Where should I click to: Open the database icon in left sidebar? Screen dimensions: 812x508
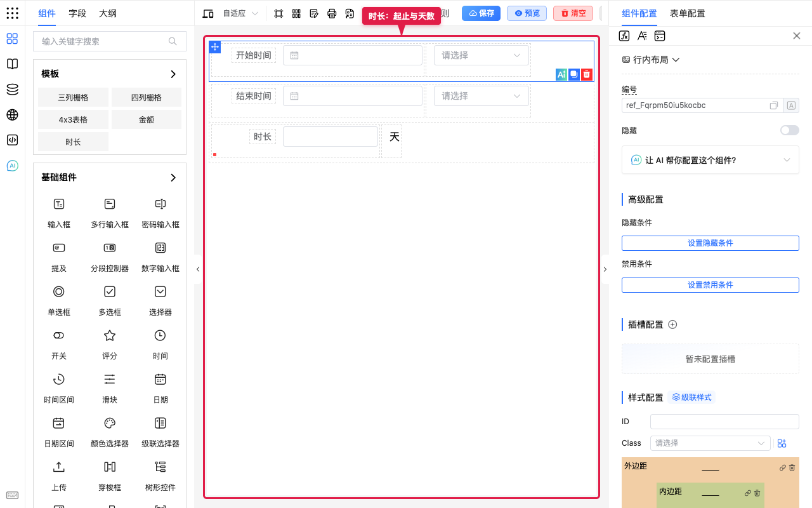point(12,90)
